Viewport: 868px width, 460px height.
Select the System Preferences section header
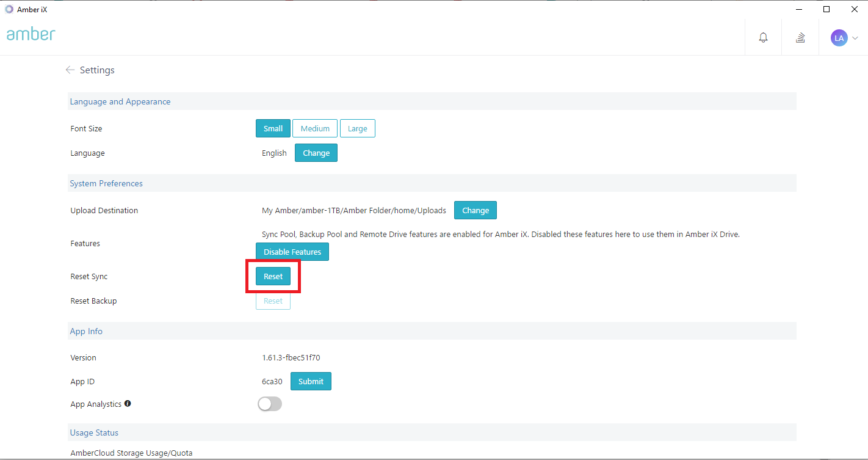pos(432,183)
